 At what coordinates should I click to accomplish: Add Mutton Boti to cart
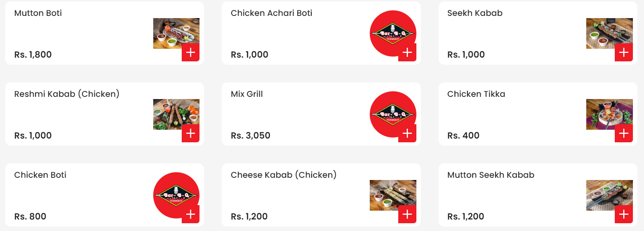191,52
